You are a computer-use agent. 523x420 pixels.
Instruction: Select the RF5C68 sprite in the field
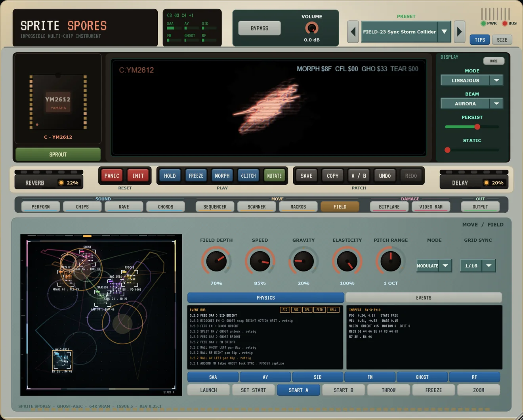coord(130,278)
